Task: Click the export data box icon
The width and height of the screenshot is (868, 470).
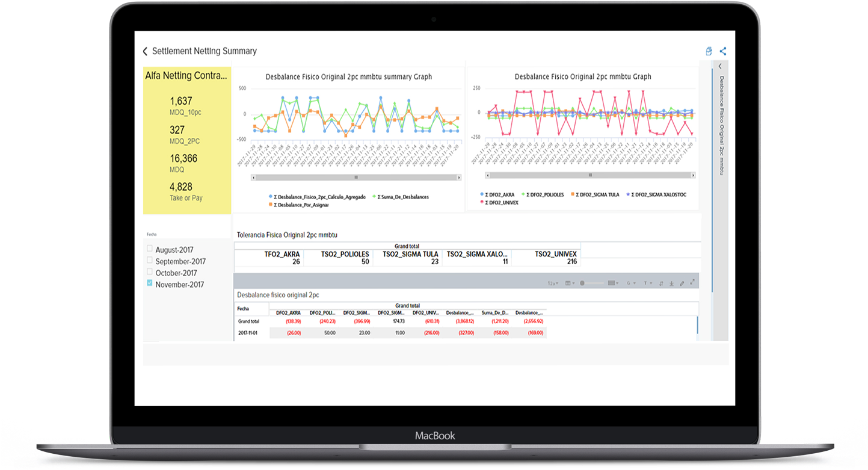Action: coord(709,51)
